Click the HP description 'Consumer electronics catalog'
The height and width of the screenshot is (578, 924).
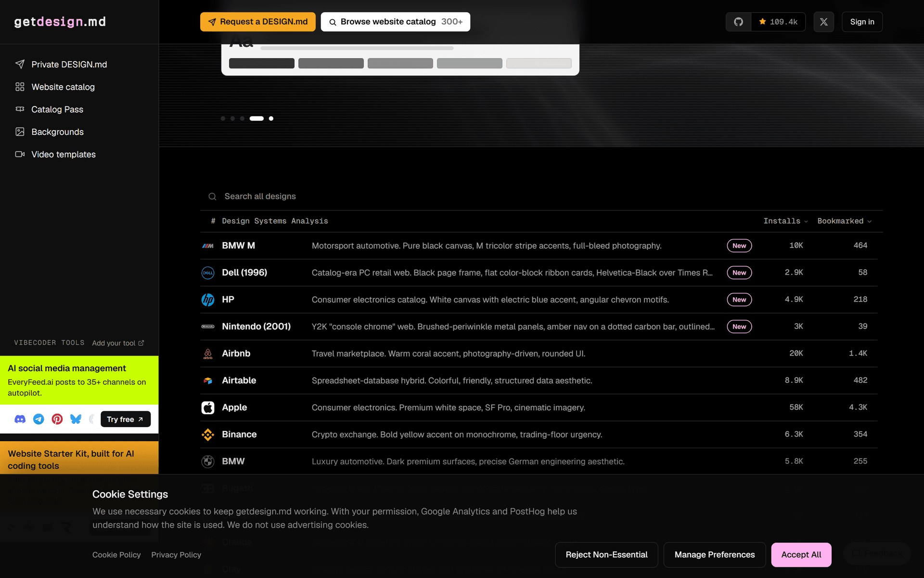tap(490, 300)
